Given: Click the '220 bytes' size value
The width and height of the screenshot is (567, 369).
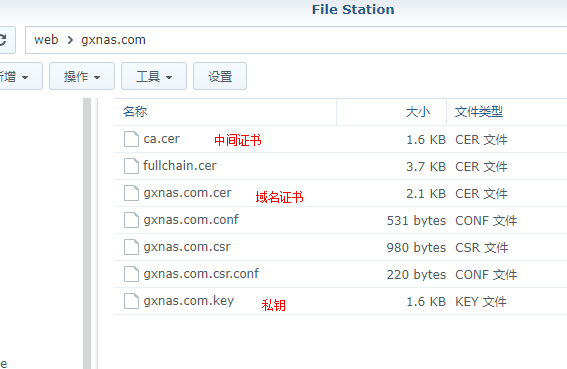Looking at the screenshot, I should click(x=416, y=275).
